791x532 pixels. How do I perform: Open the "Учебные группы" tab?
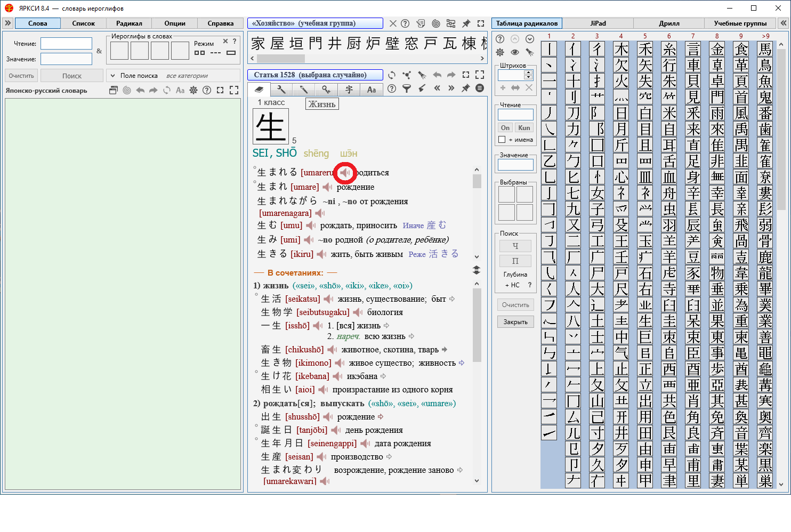pyautogui.click(x=740, y=23)
